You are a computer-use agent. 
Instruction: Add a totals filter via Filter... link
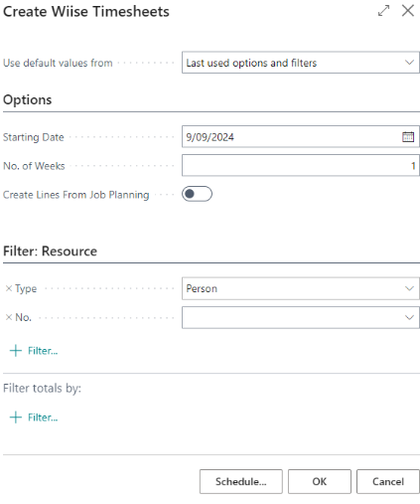pos(43,418)
